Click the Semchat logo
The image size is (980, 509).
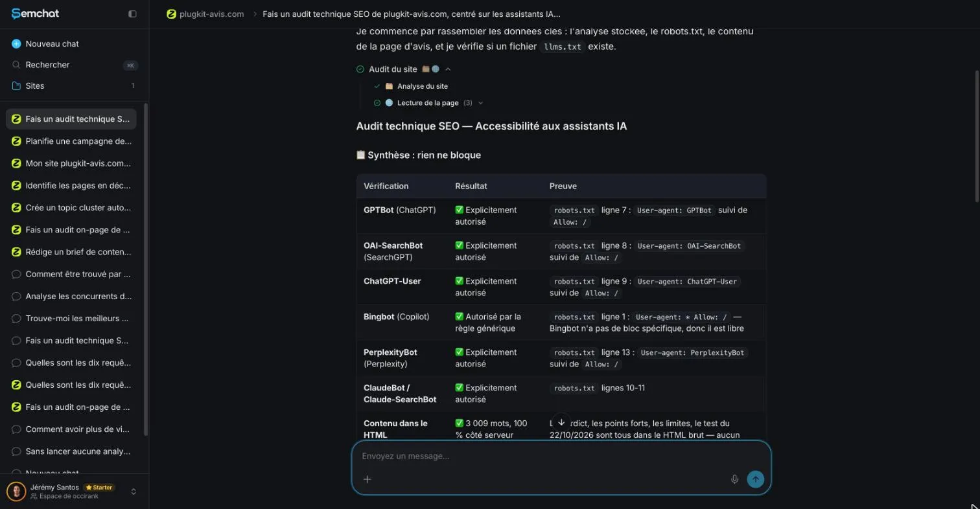[x=35, y=14]
